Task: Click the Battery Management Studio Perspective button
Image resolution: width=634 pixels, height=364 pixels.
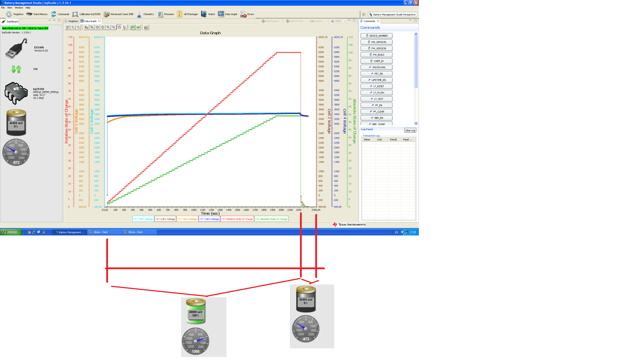Action: pyautogui.click(x=392, y=15)
